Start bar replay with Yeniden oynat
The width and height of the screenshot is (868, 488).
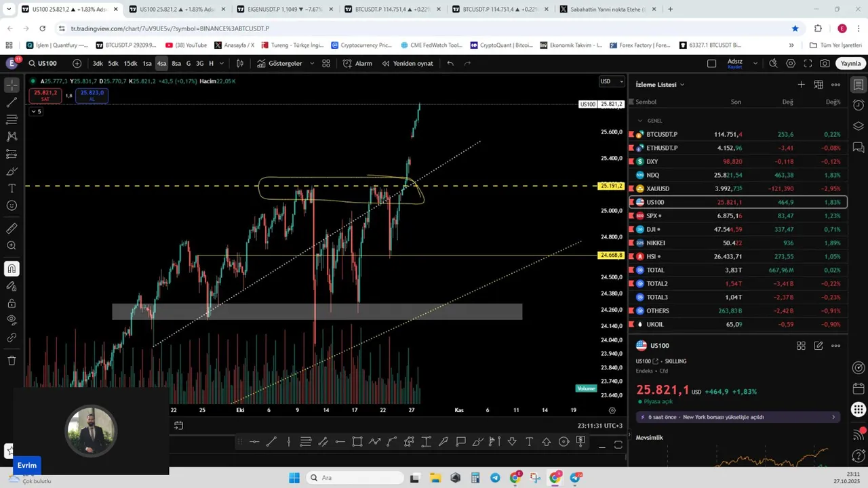click(x=408, y=63)
